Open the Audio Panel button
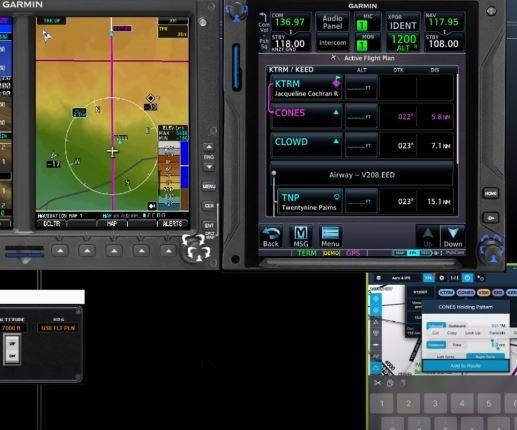Viewport: 517px width, 430px height. [x=332, y=22]
